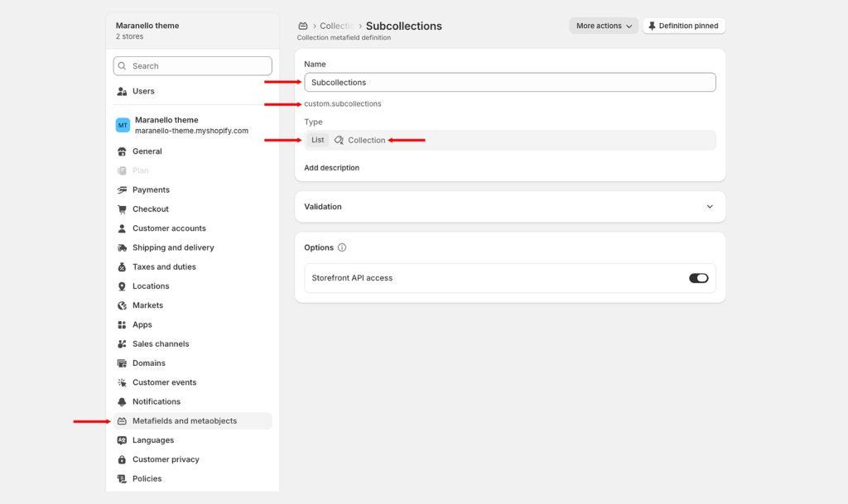Go to Shipping and delivery settings
The width and height of the screenshot is (848, 504).
click(192, 247)
